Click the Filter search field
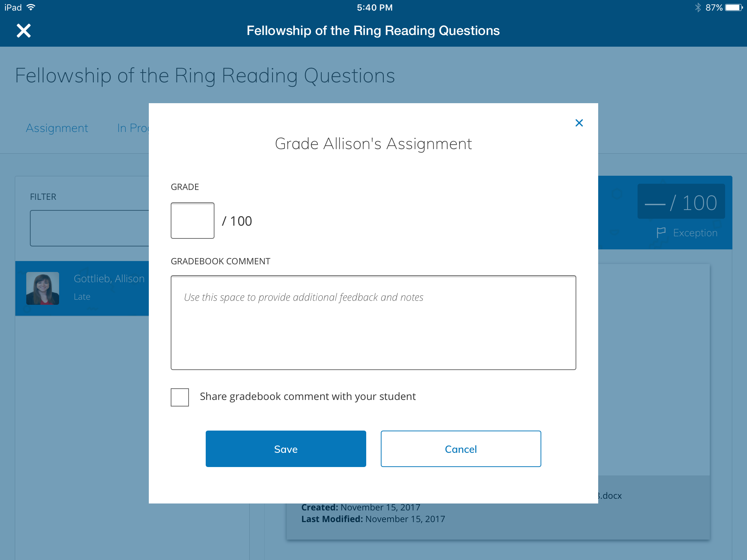Screen dimensions: 747x560 pos(89,228)
